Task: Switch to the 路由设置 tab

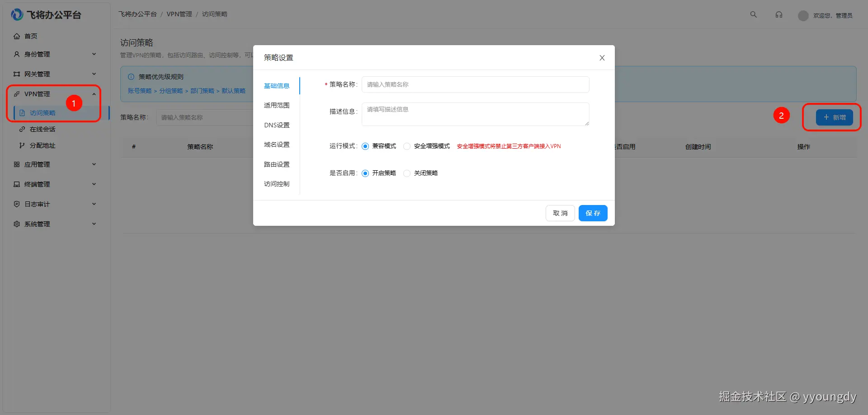Action: pyautogui.click(x=277, y=164)
